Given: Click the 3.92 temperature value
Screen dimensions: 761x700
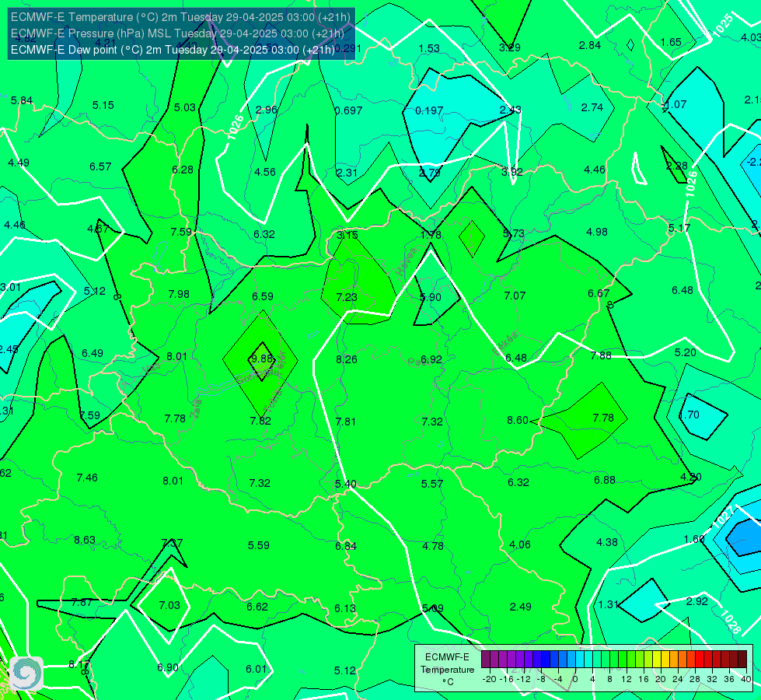Looking at the screenshot, I should [x=512, y=172].
